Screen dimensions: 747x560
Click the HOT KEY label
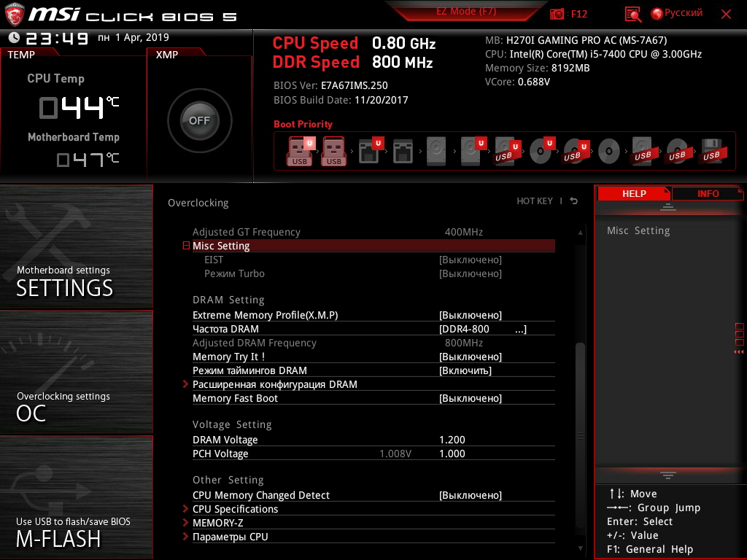pyautogui.click(x=535, y=201)
